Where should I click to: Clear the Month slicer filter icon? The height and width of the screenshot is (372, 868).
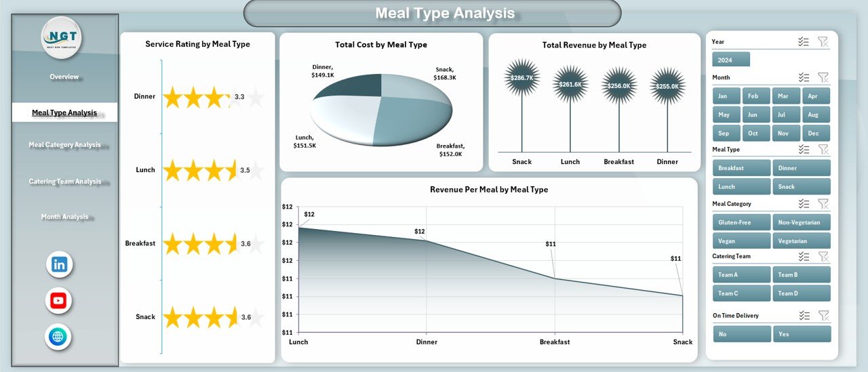[823, 77]
